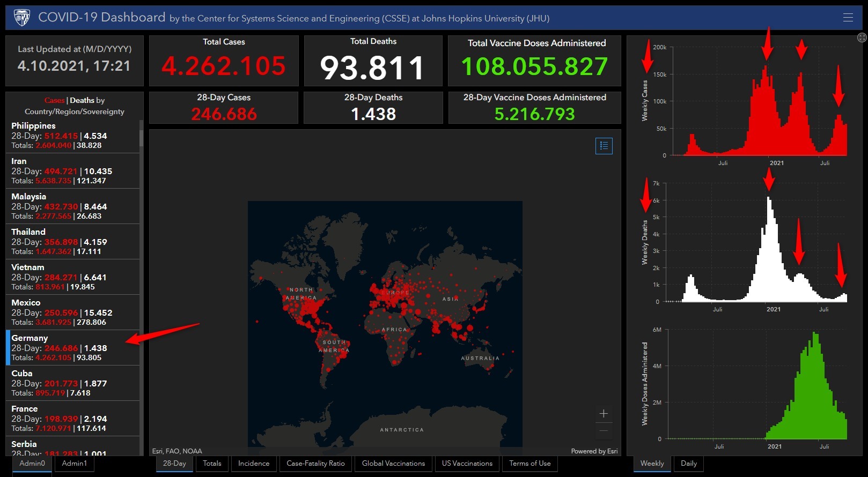
Task: Switch charts to Daily view
Action: (x=689, y=464)
